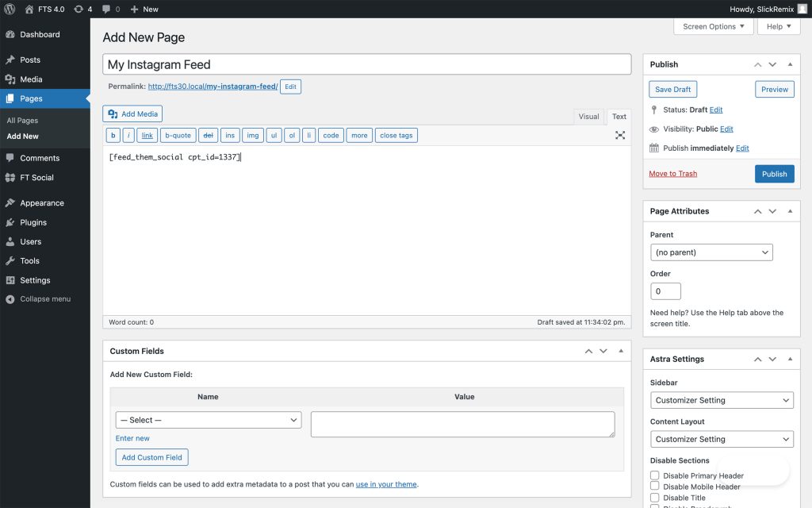Open the updates icon showing 4
The height and width of the screenshot is (508, 812).
tap(82, 9)
